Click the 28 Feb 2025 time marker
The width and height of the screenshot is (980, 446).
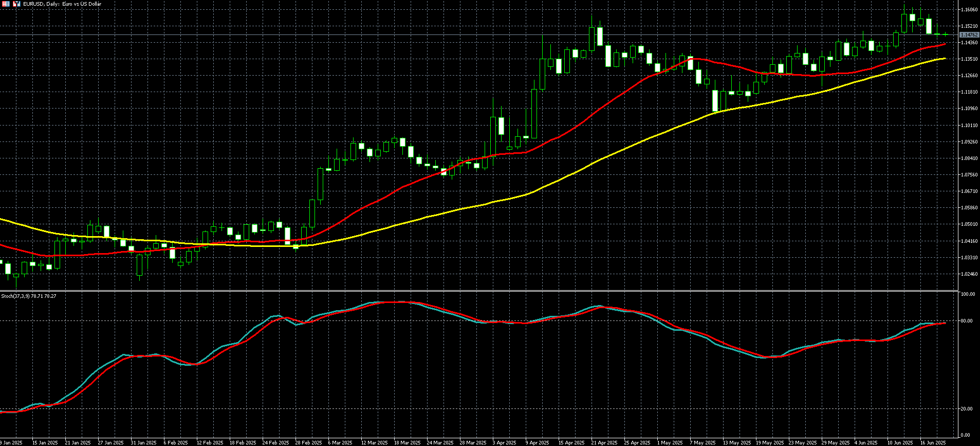pyautogui.click(x=308, y=442)
